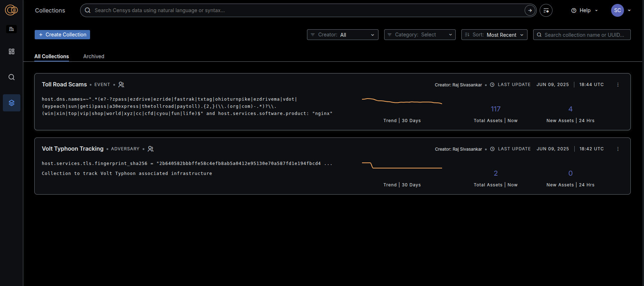The width and height of the screenshot is (644, 286).
Task: Switch to the Archived tab
Action: 94,56
